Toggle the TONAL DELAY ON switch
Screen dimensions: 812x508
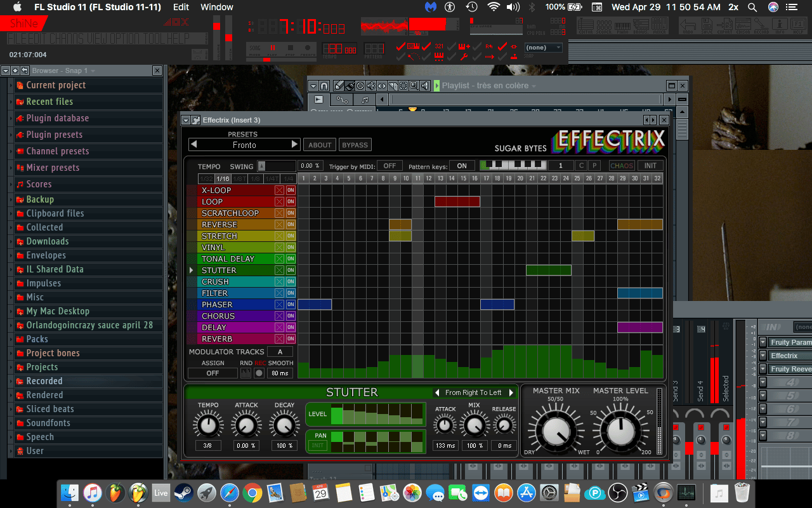291,259
